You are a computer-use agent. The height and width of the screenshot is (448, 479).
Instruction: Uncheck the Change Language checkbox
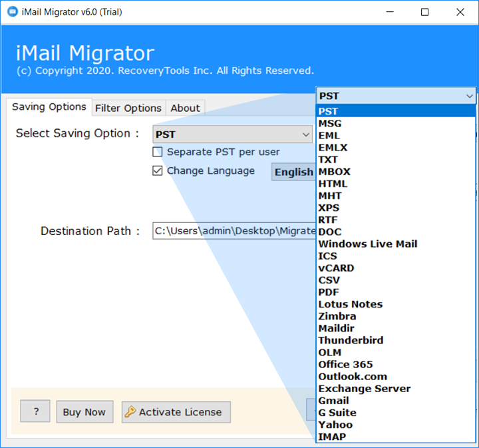157,170
